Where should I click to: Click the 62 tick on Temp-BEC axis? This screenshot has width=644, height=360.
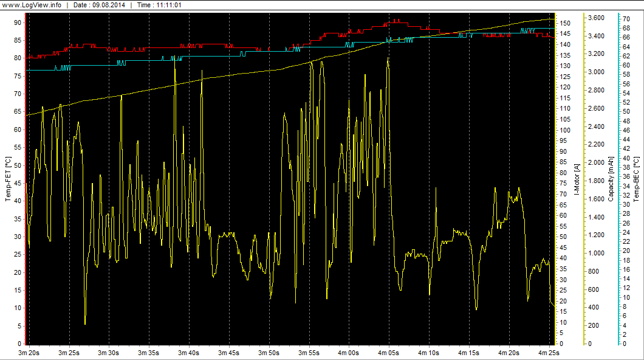coord(626,56)
